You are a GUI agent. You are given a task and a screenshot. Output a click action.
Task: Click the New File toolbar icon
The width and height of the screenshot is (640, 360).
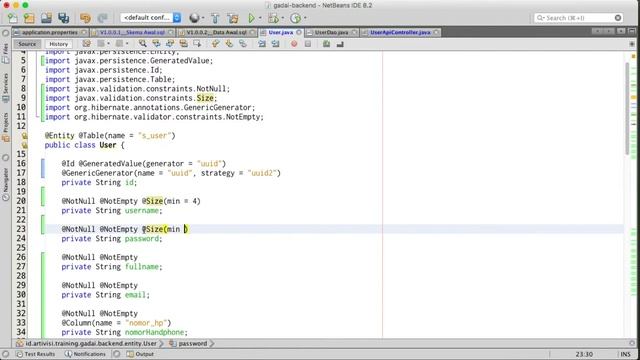click(13, 18)
